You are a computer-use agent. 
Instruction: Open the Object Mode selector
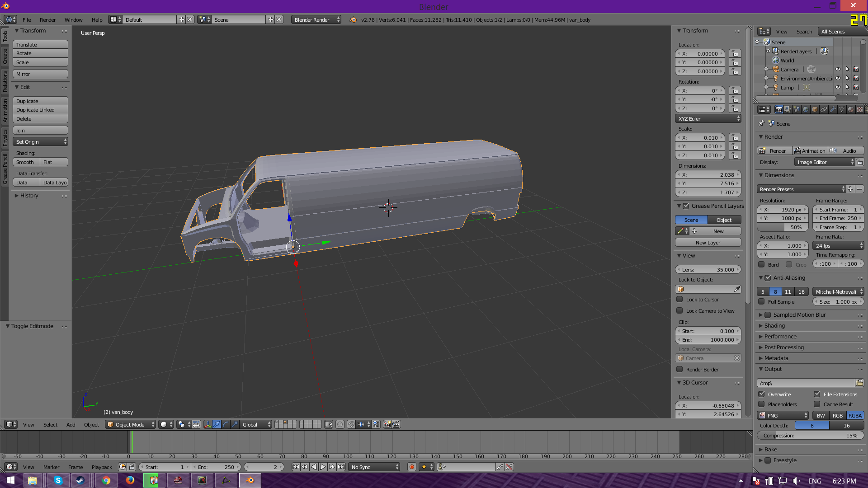130,424
